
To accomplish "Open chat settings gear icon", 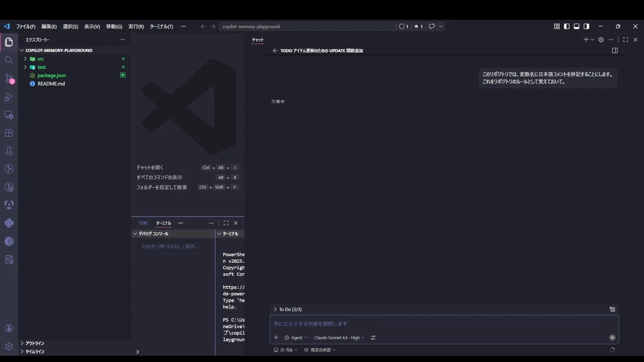I will [601, 39].
